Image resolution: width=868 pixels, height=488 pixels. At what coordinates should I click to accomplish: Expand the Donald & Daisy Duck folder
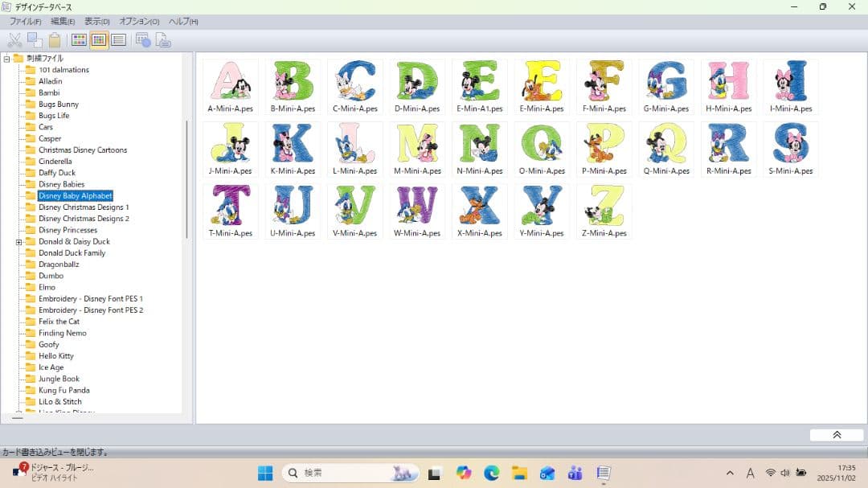[18, 242]
